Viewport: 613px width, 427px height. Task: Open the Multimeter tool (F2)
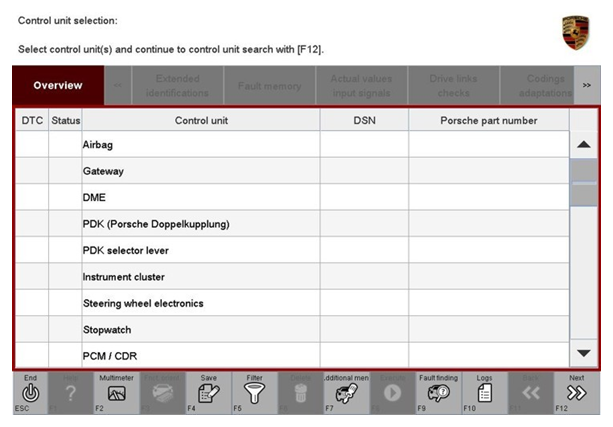116,393
